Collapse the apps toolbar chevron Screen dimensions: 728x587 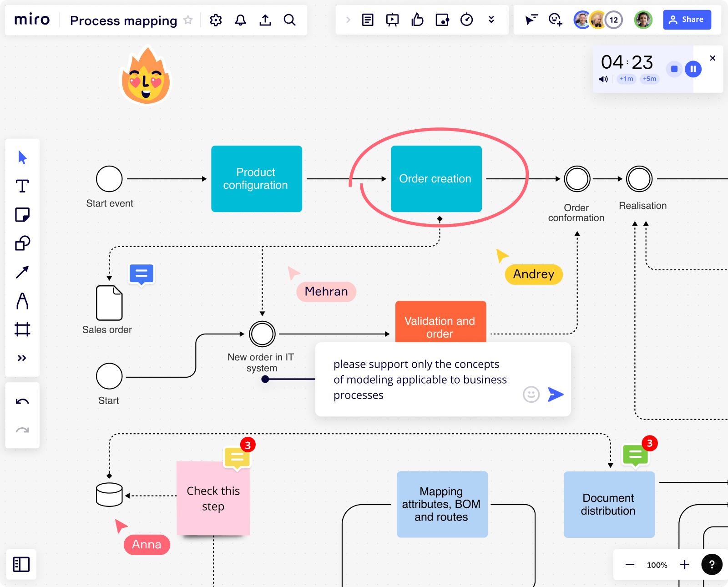click(x=348, y=20)
